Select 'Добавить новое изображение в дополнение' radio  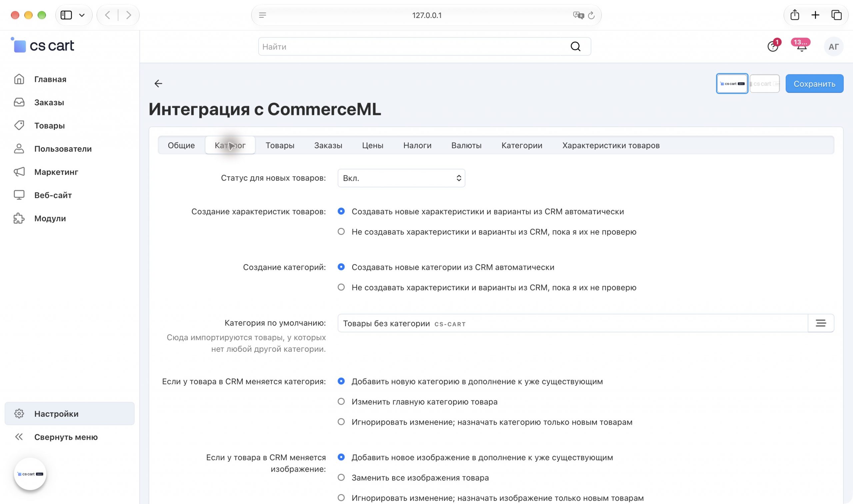coord(341,457)
